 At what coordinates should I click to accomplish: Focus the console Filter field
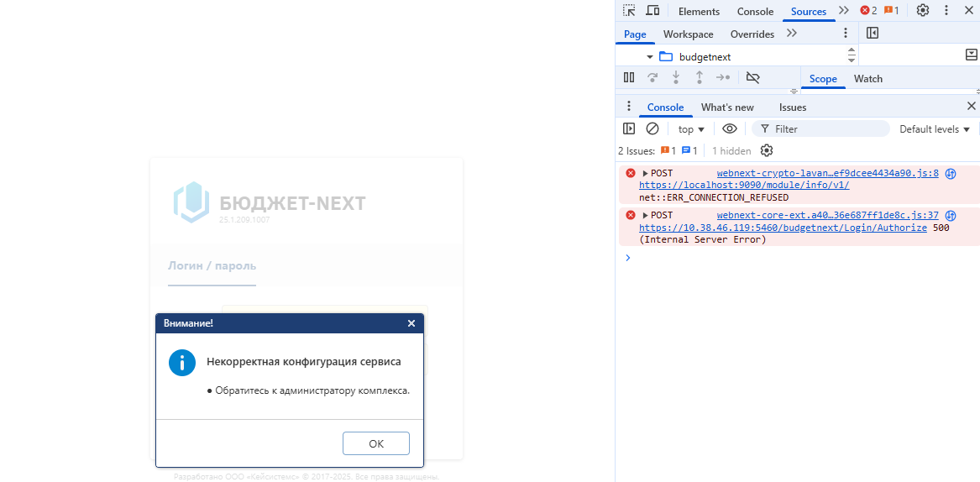coord(821,128)
